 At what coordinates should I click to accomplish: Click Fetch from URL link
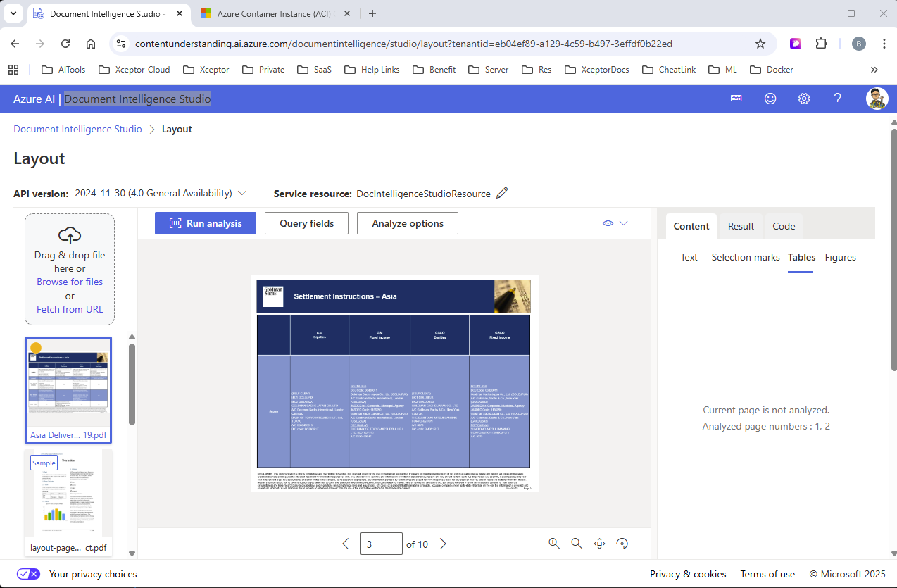(x=70, y=309)
